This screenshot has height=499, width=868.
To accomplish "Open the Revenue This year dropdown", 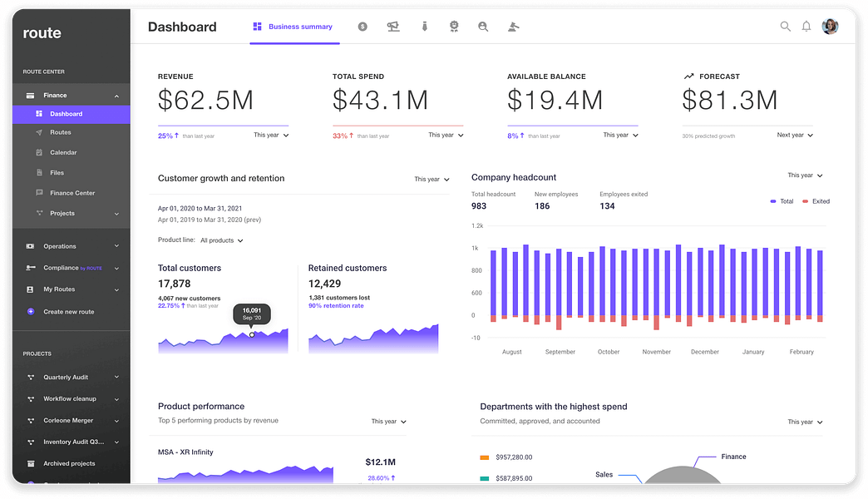I will coord(271,135).
